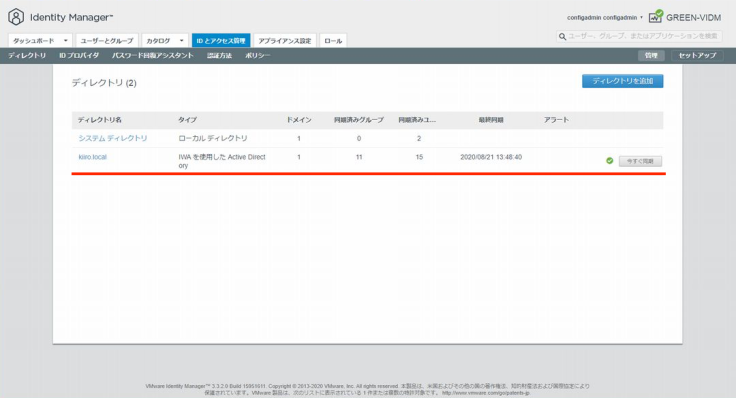Expand the ダッシュボード dropdown arrow
This screenshot has height=398, width=736.
click(x=66, y=40)
